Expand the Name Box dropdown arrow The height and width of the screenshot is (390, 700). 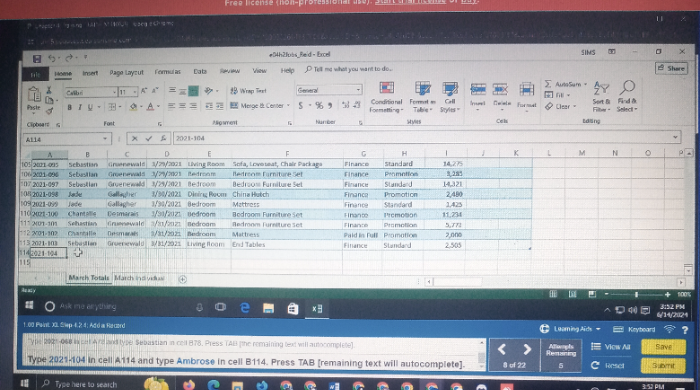[x=105, y=139]
